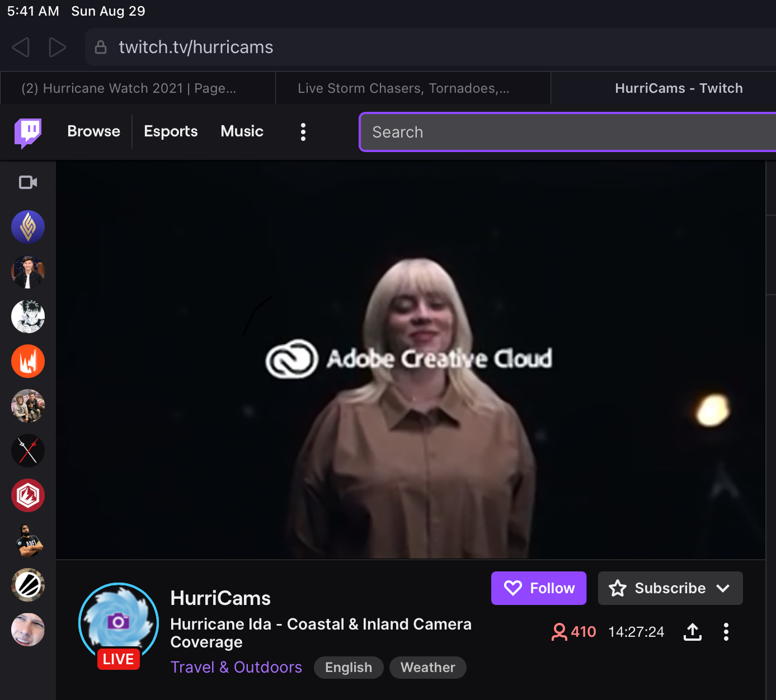776x700 pixels.
Task: Click the Weather tag
Action: click(x=428, y=668)
